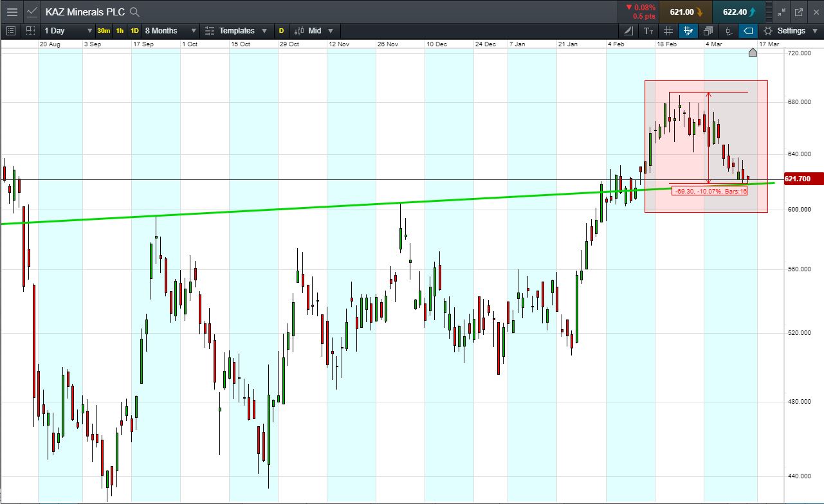Click the 622.40 buy price button
The height and width of the screenshot is (504, 824).
coord(738,12)
